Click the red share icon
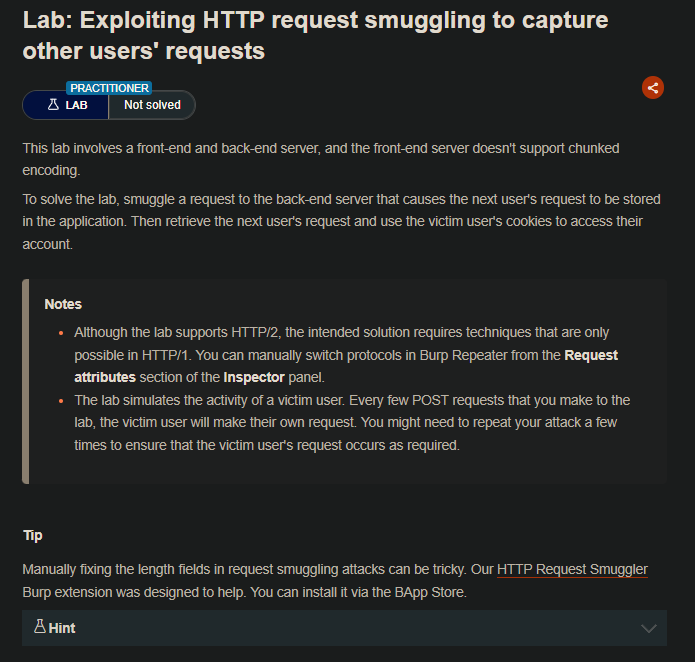 coord(653,87)
